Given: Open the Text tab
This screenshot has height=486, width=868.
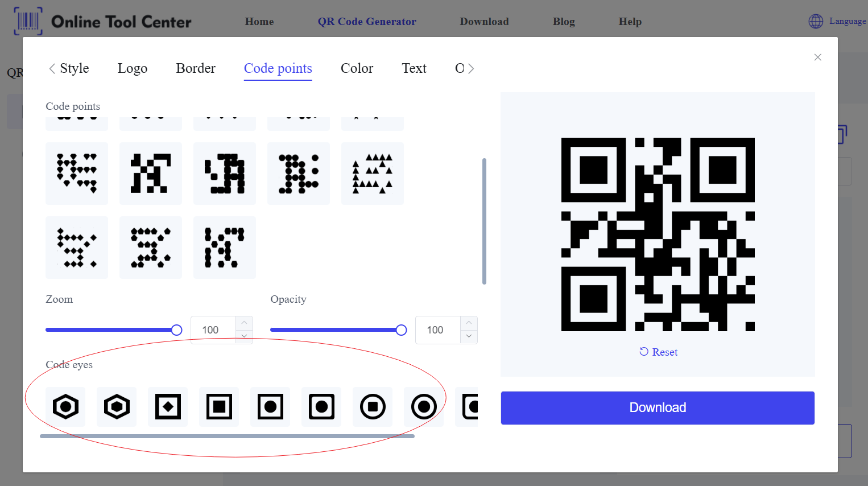Looking at the screenshot, I should 414,68.
